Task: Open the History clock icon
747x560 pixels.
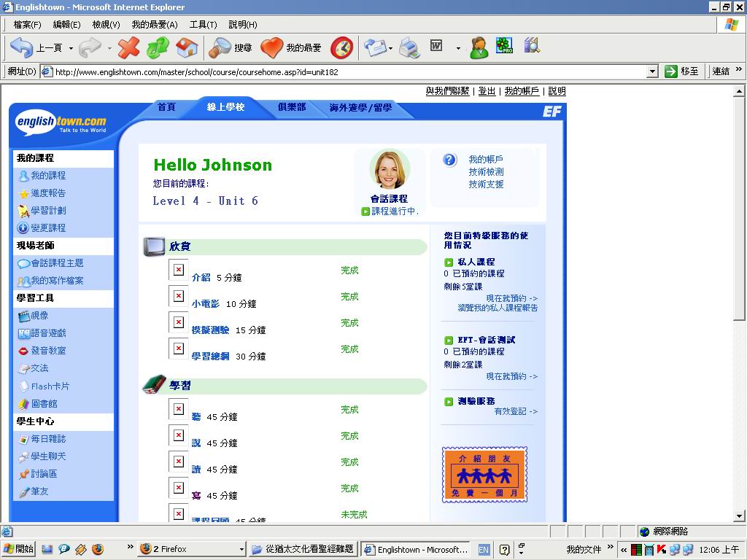Action: tap(341, 48)
